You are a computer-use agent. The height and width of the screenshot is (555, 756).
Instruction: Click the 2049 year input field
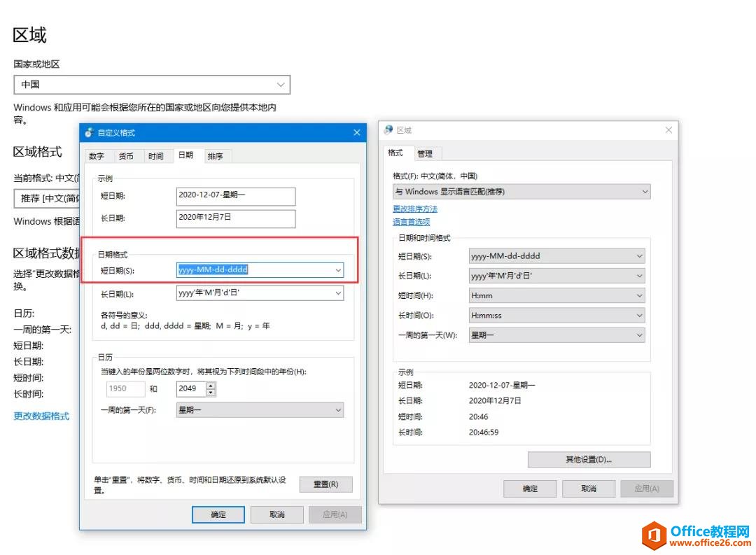click(x=191, y=388)
